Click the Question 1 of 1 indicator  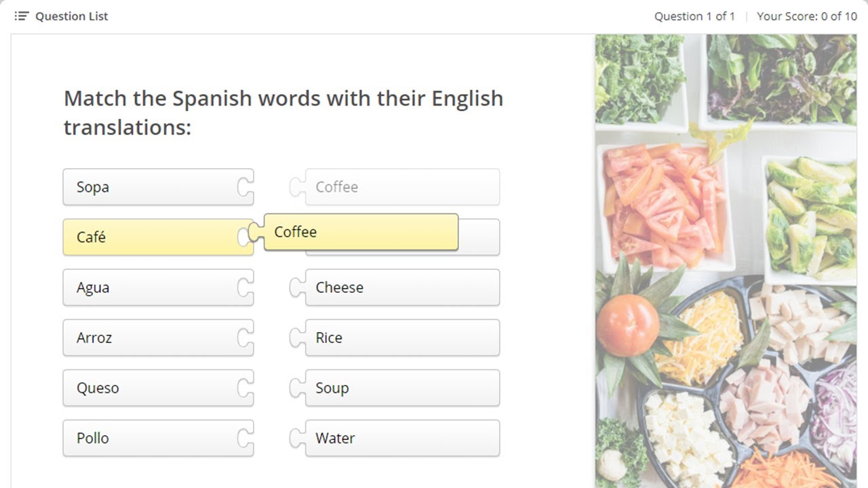click(694, 16)
